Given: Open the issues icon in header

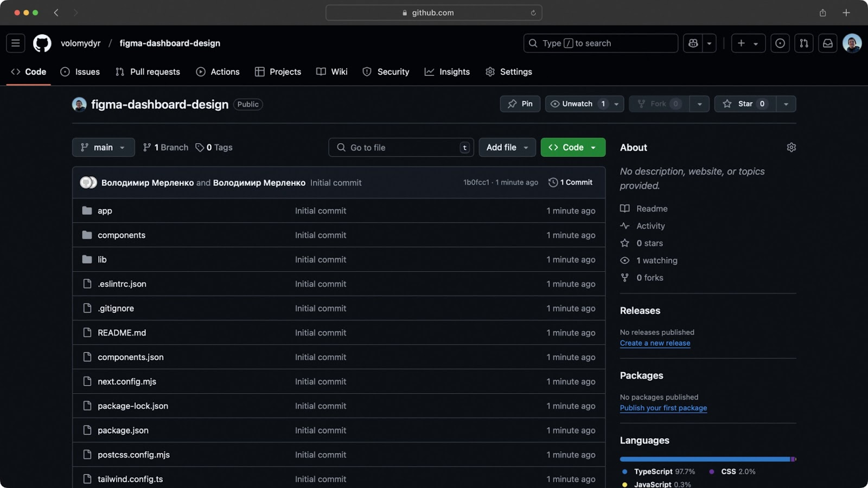Looking at the screenshot, I should (780, 43).
